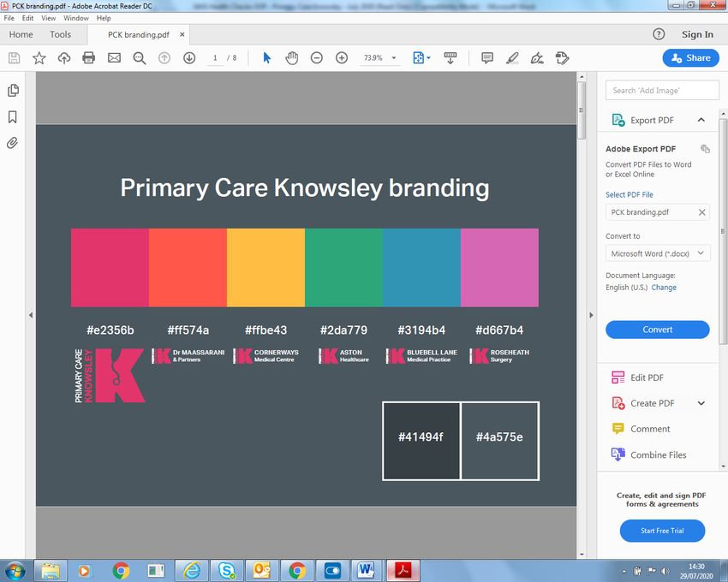728x582 pixels.
Task: Open the View menu
Action: (x=48, y=18)
